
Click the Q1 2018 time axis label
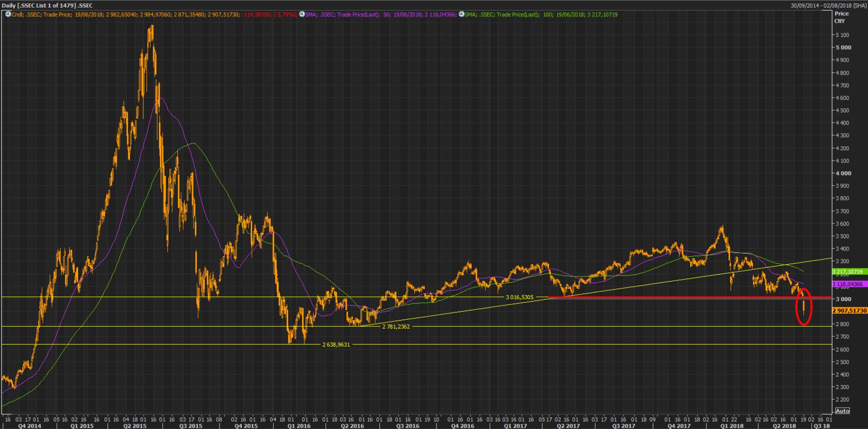(732, 426)
